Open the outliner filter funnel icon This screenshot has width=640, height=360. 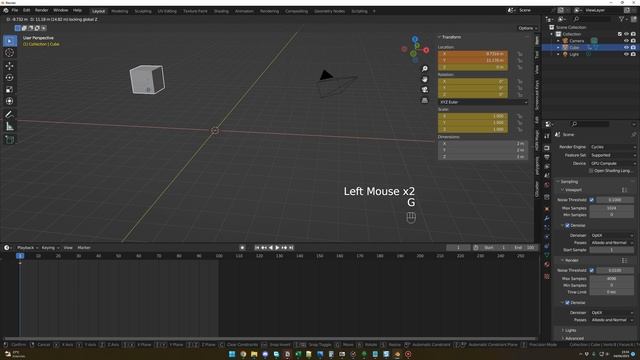pos(622,19)
